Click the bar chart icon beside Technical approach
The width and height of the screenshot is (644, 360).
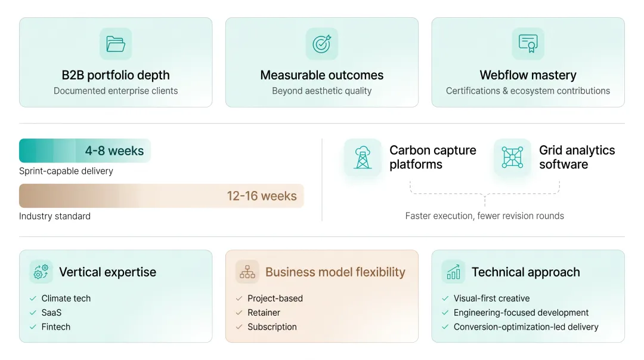[x=453, y=272]
